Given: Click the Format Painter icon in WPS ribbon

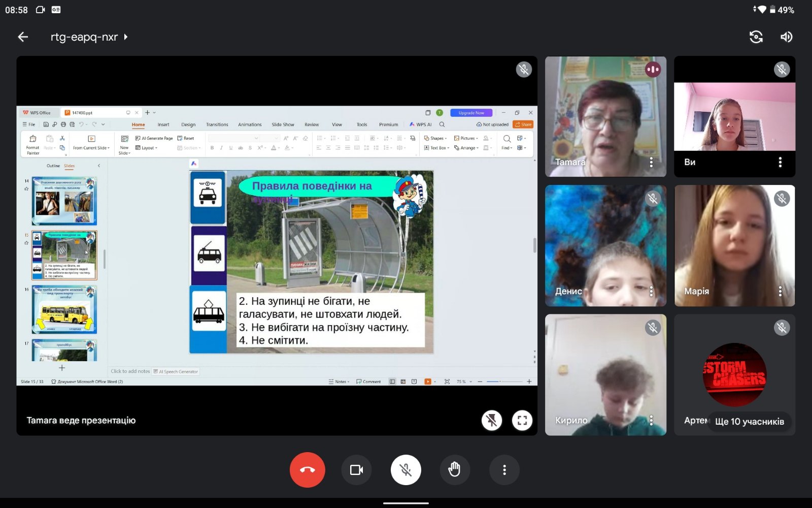Looking at the screenshot, I should (x=33, y=139).
